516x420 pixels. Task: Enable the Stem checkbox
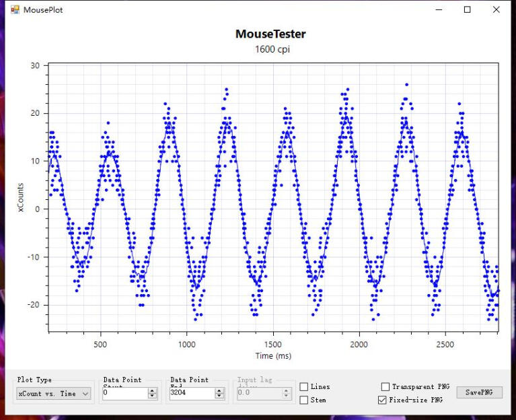click(x=304, y=400)
